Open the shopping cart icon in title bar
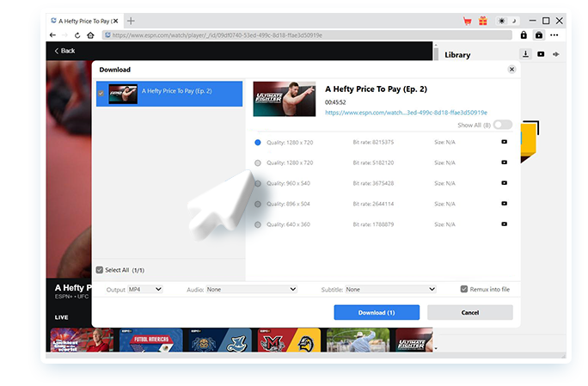The image size is (588, 386). (x=468, y=21)
